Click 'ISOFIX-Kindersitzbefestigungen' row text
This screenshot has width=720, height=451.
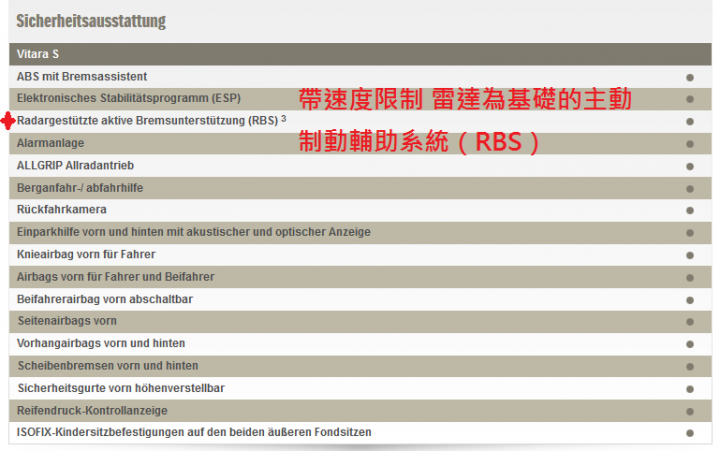coord(194,433)
